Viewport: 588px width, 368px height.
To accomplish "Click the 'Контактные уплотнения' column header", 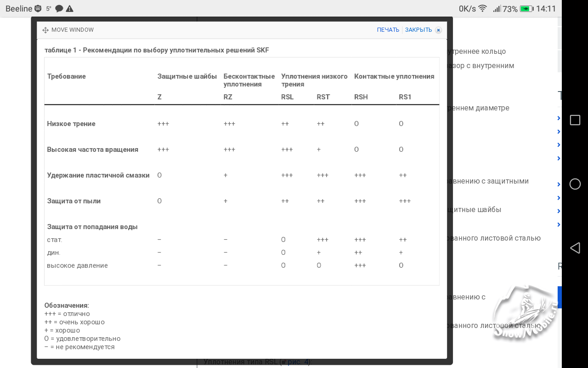I will pos(394,76).
